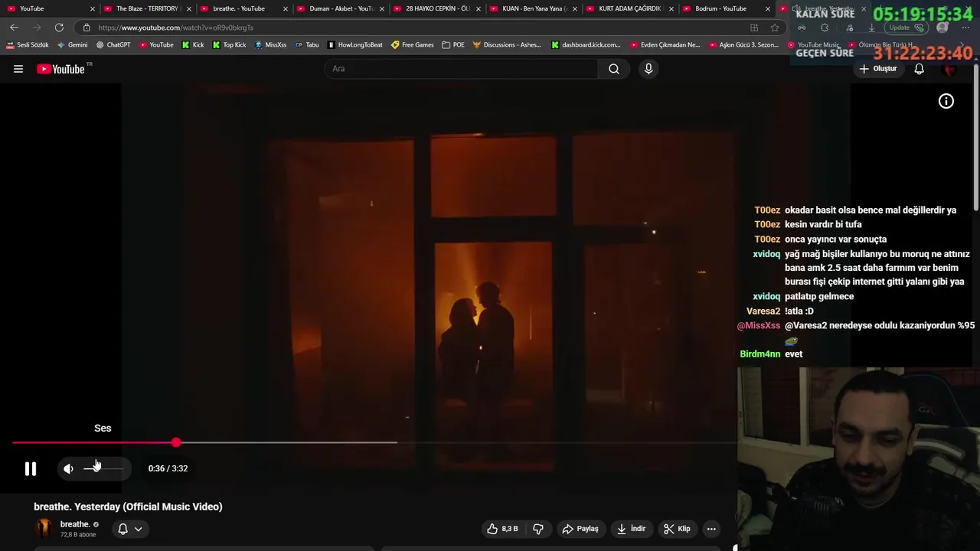The width and height of the screenshot is (980, 551).
Task: Click chat username Varesa2
Action: point(763,311)
